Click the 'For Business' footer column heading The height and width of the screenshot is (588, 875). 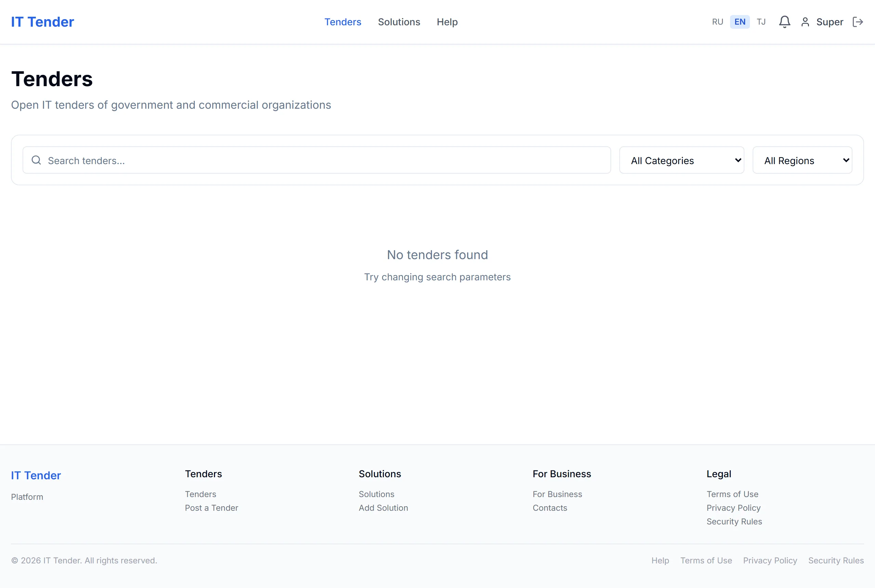[x=562, y=473]
